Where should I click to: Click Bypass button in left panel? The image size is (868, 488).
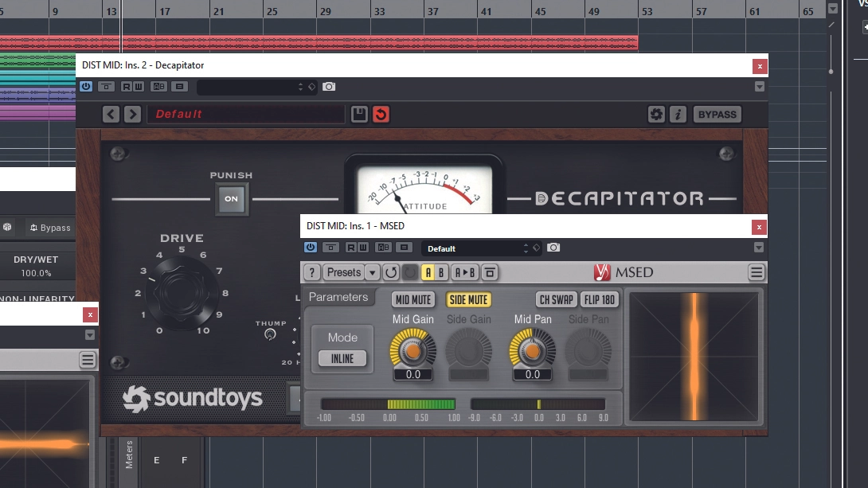click(50, 228)
